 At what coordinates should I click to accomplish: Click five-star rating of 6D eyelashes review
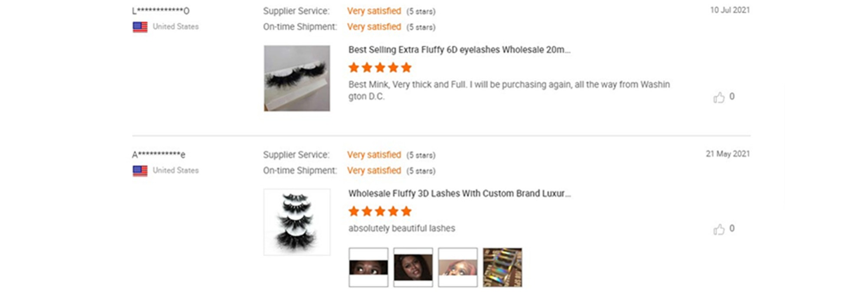pyautogui.click(x=380, y=68)
